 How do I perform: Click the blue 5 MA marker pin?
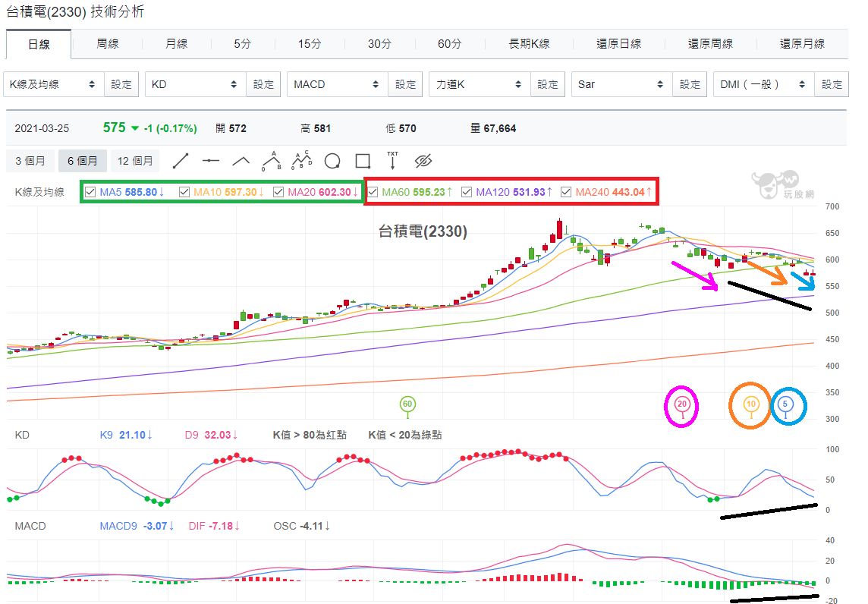pos(785,404)
